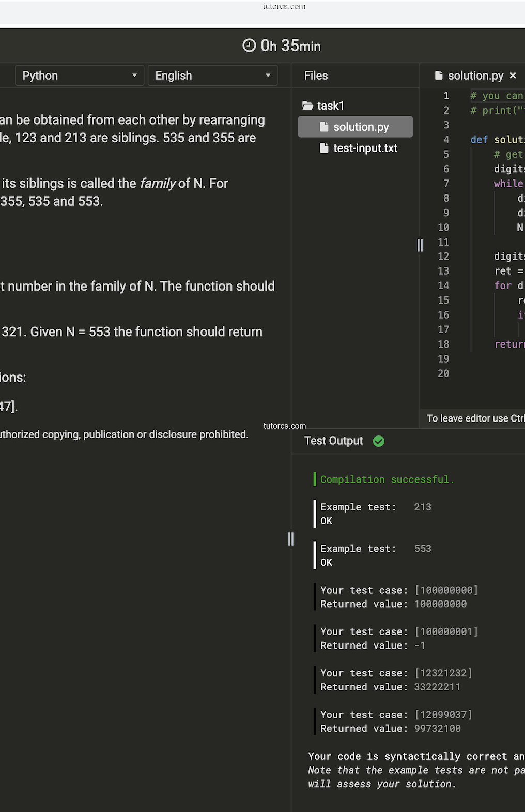The image size is (525, 812).
Task: Click test case [100000001] line
Action: tap(399, 631)
